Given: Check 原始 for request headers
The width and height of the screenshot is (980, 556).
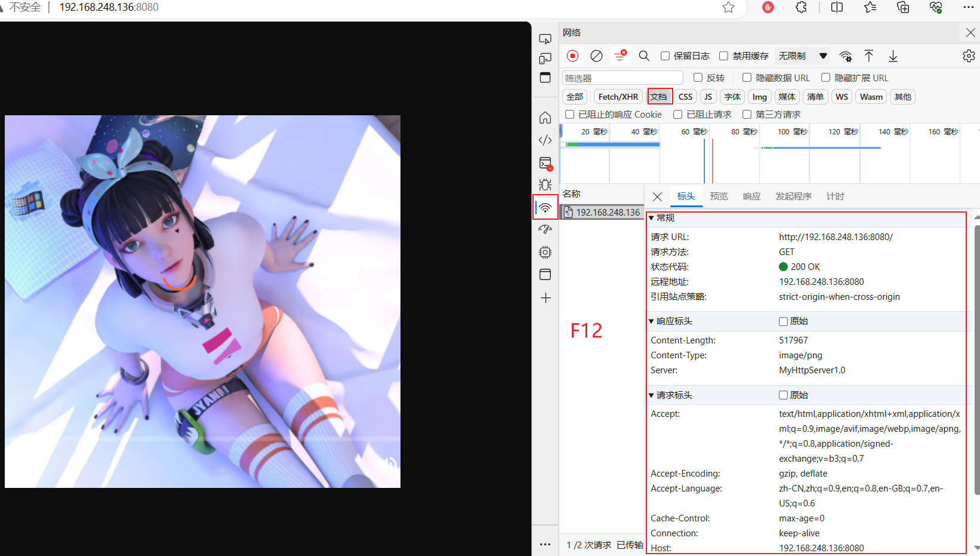Looking at the screenshot, I should coord(783,395).
